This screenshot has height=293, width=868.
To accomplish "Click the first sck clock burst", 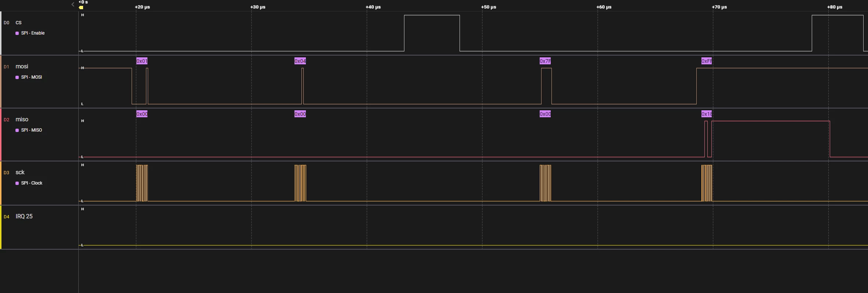I will click(x=142, y=183).
